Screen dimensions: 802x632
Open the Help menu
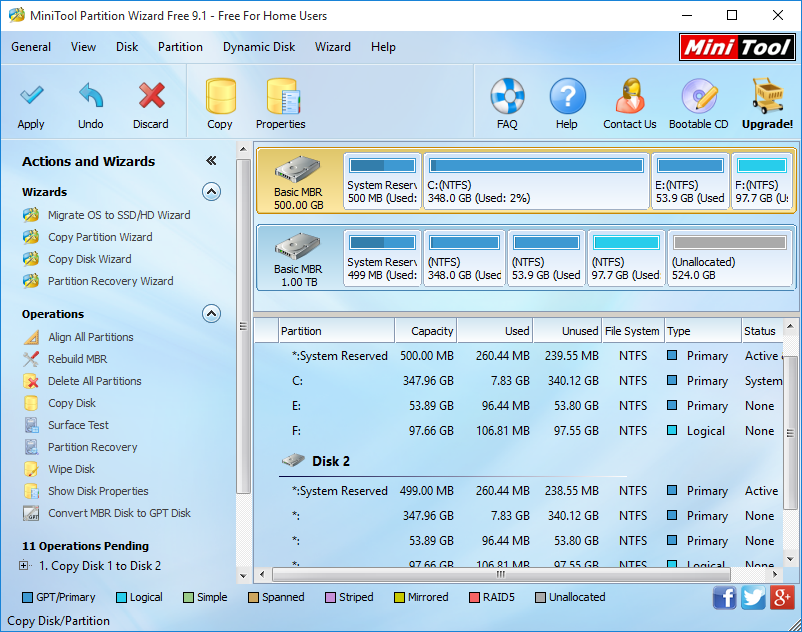pos(383,47)
